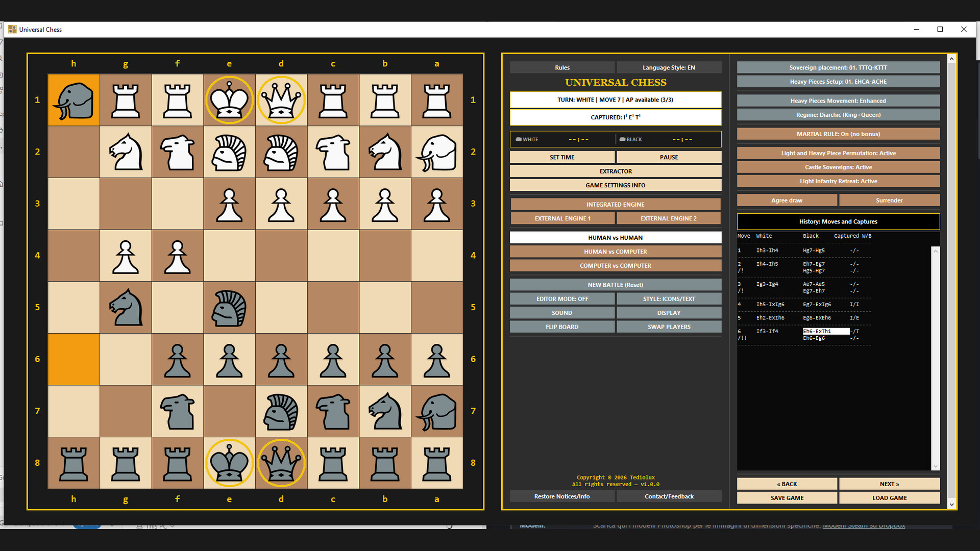Select the black queen on d8
This screenshot has width=980, height=551.
tap(281, 463)
